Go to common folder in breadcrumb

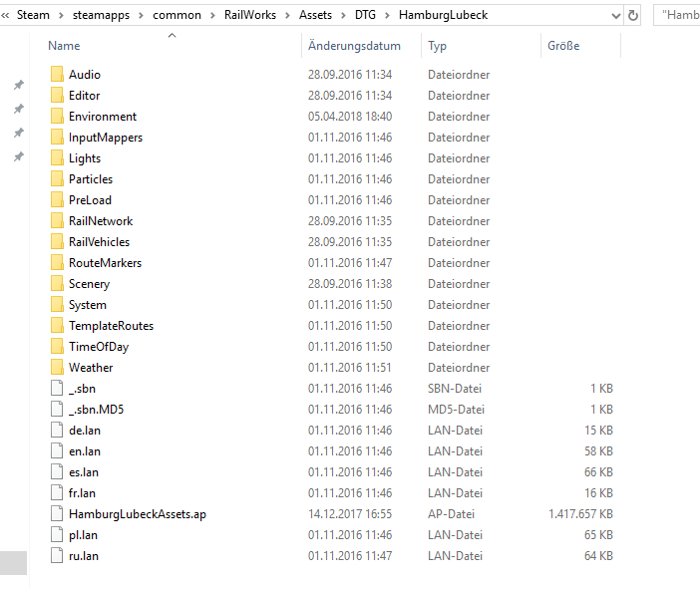(176, 15)
